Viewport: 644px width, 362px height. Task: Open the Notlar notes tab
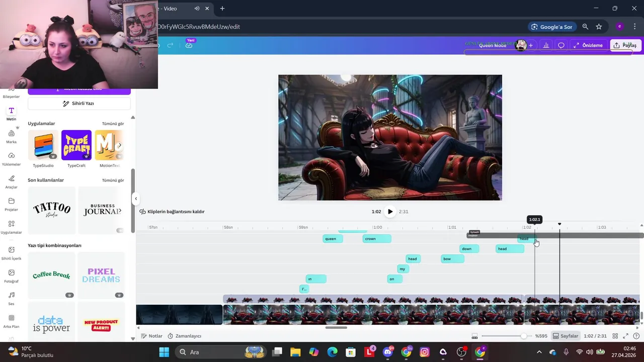point(151,336)
